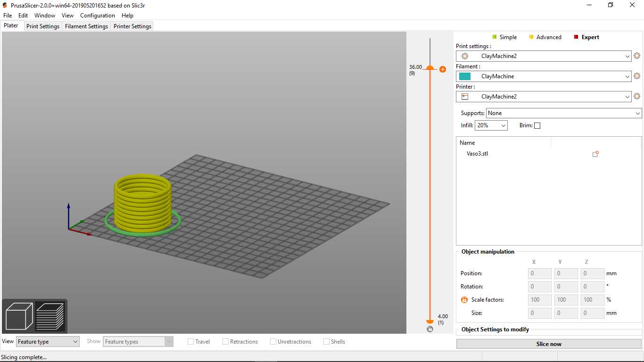Click the Slice now button
Viewport: 644px width, 362px height.
549,344
